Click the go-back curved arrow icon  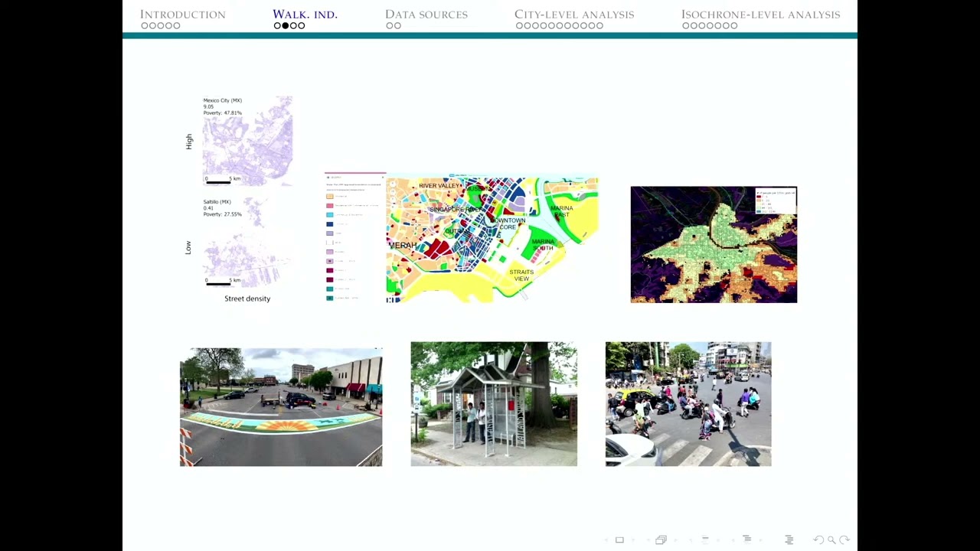point(818,540)
